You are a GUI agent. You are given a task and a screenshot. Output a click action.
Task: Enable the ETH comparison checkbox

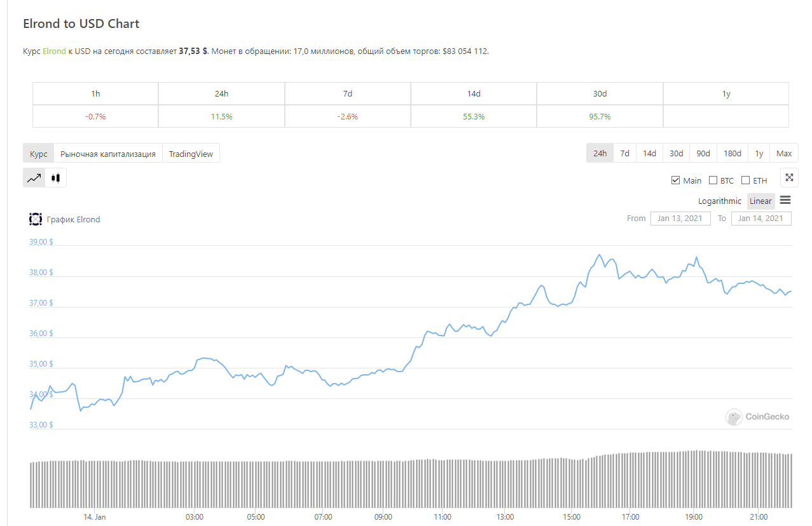tap(745, 180)
